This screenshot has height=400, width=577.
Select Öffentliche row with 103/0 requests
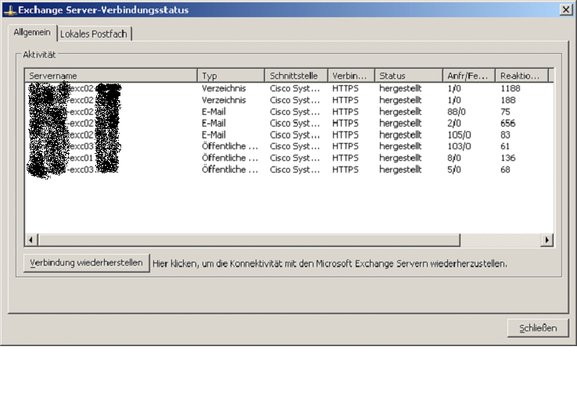(x=289, y=146)
